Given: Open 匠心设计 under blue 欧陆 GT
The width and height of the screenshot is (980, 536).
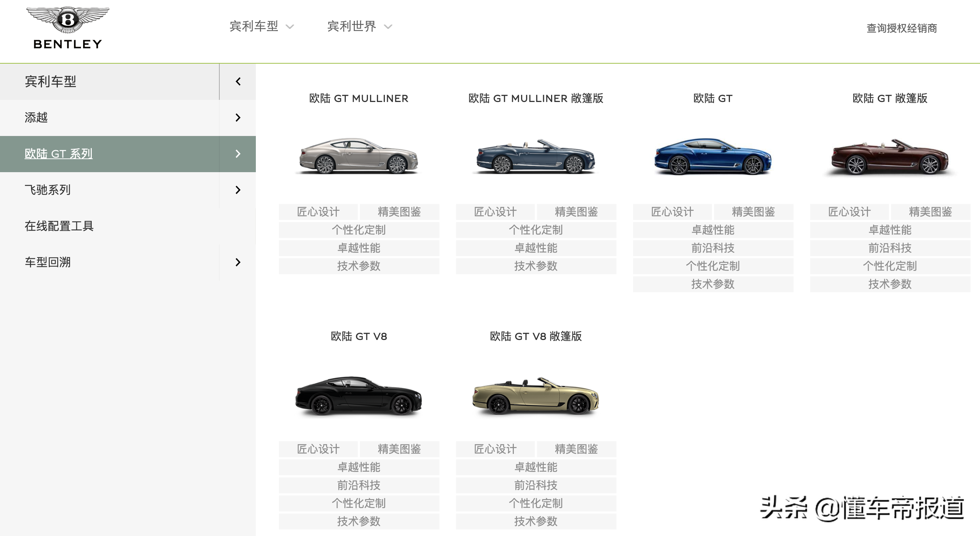Looking at the screenshot, I should click(672, 212).
